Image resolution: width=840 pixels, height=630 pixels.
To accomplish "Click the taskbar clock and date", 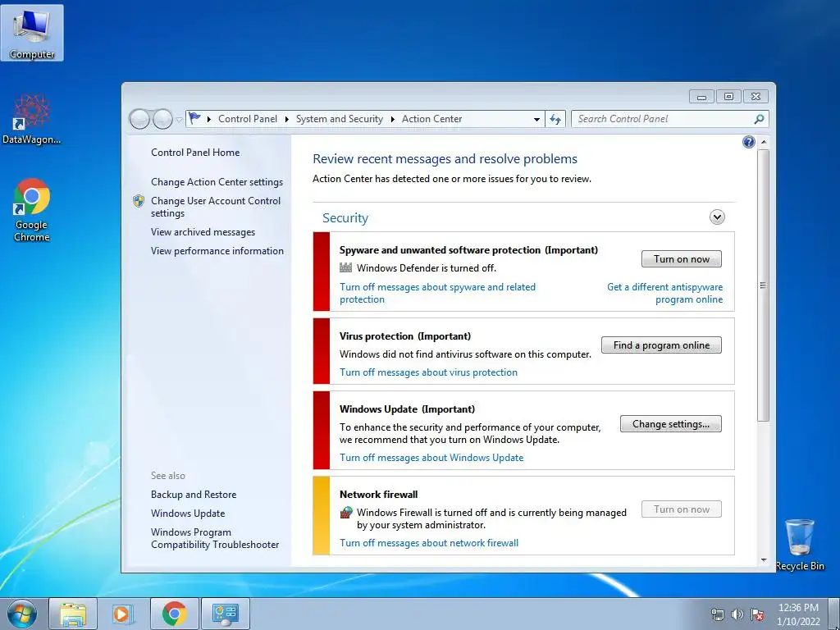I will [x=798, y=614].
